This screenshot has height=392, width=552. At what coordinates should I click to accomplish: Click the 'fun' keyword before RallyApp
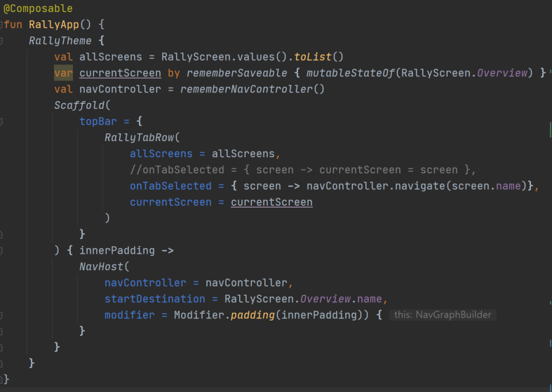13,25
